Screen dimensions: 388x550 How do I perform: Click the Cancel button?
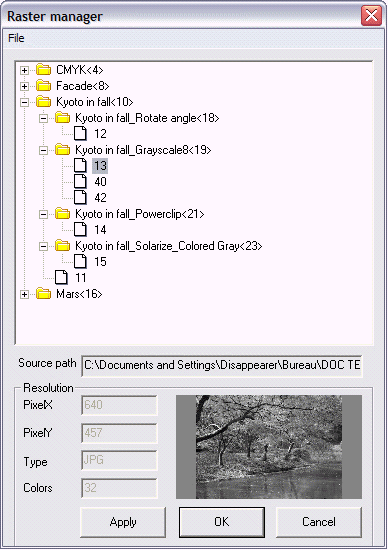pos(319,522)
